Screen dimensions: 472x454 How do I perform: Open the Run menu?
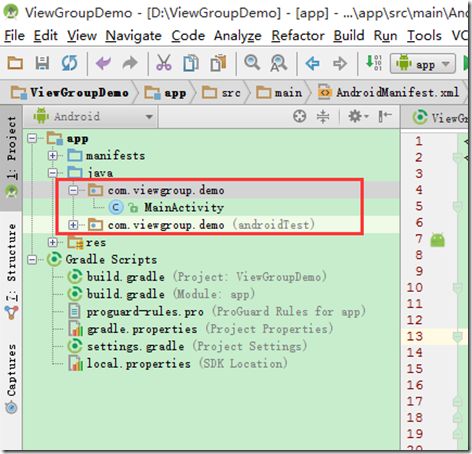385,35
